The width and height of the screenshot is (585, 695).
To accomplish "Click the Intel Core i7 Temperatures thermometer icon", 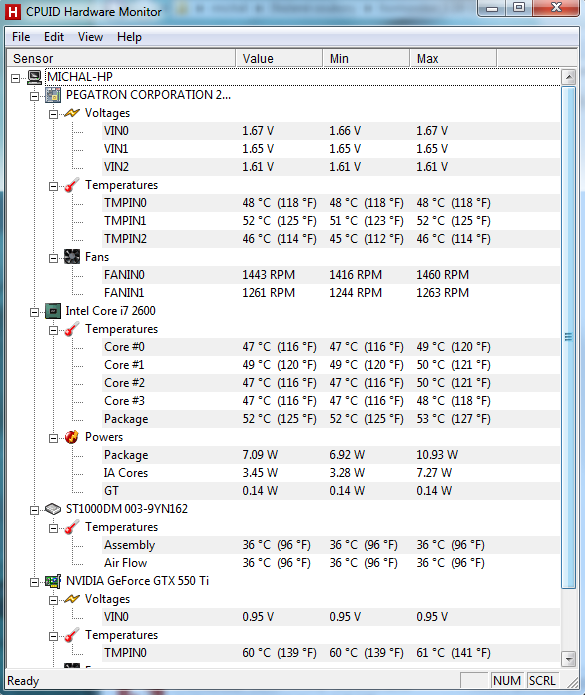I will click(72, 329).
